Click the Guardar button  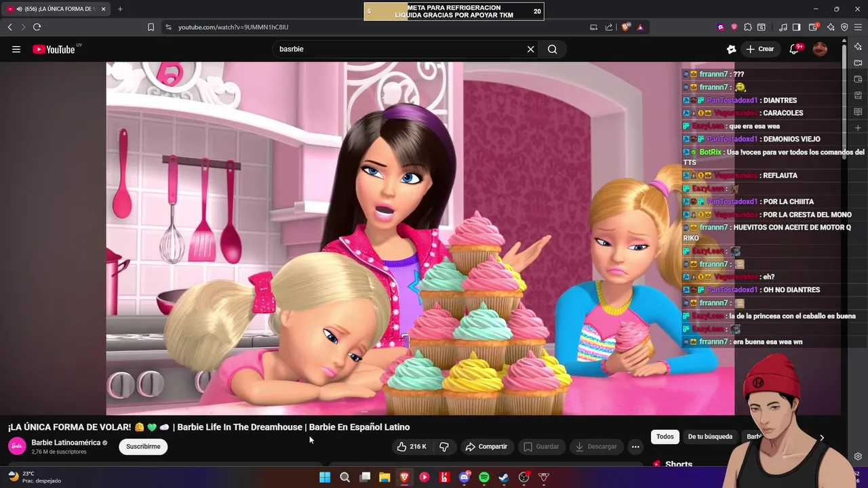click(x=542, y=447)
